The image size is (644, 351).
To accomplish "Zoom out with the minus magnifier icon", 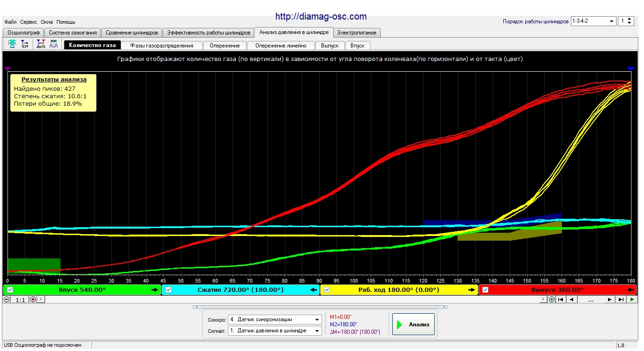I will coord(7,299).
